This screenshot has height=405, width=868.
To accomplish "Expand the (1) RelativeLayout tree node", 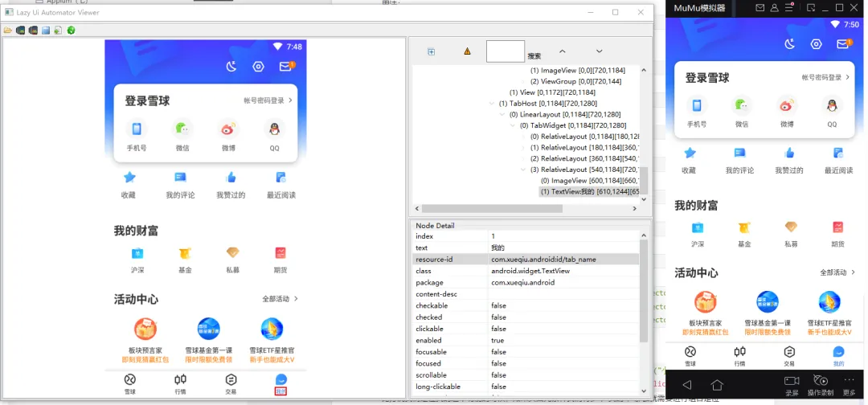I will coord(524,148).
